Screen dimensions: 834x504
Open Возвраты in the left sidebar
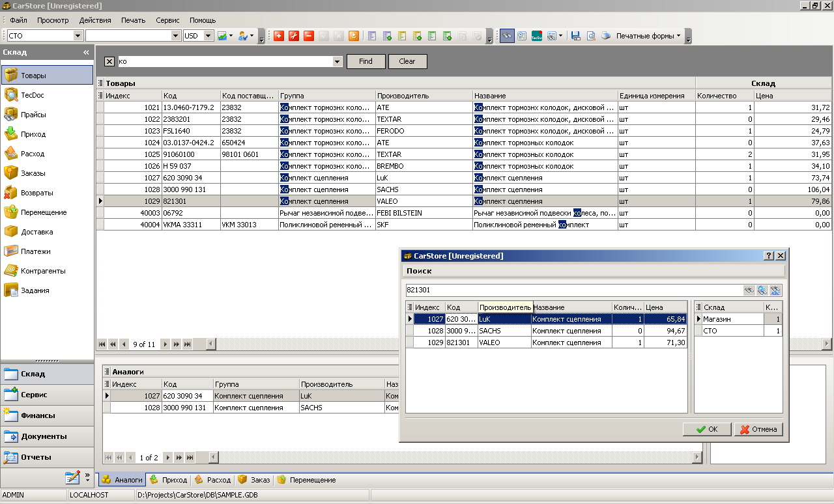tap(36, 193)
